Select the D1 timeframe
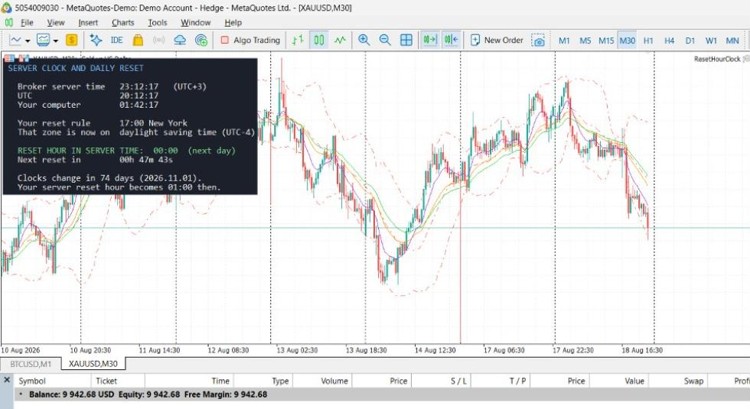 pos(690,41)
